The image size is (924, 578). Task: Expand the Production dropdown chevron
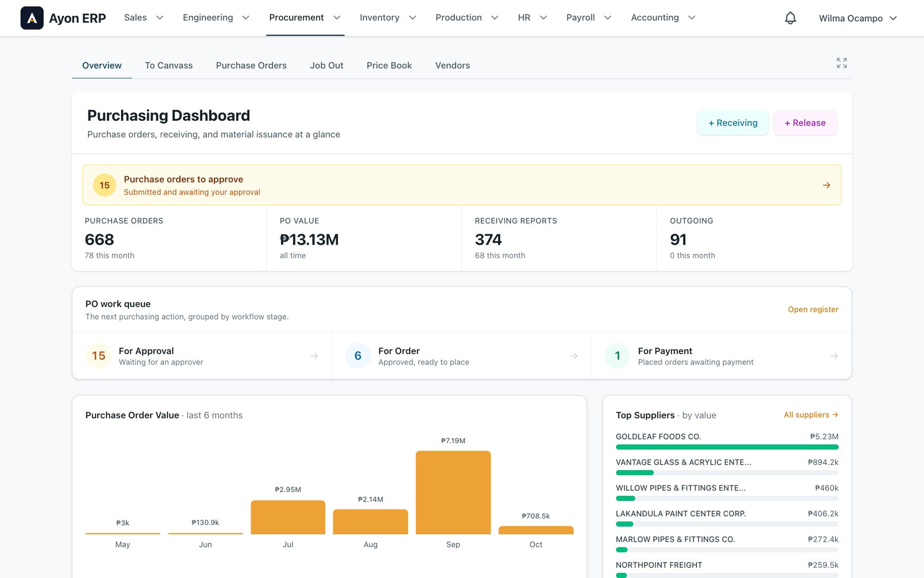click(x=495, y=18)
